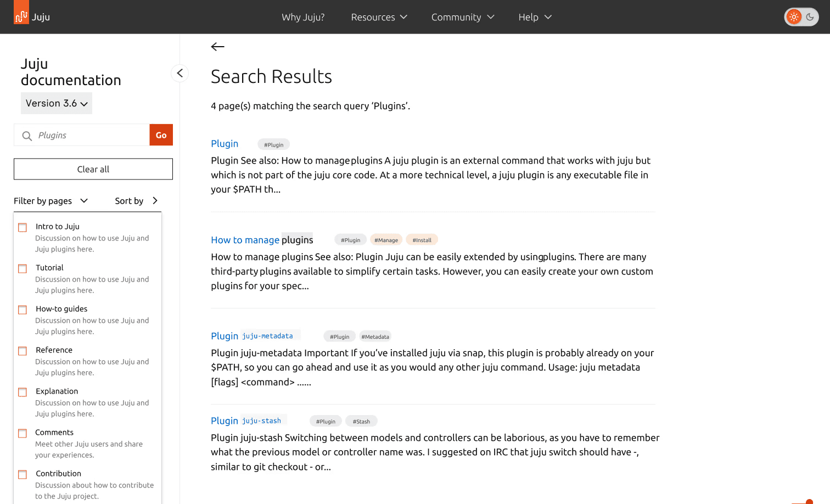Click the orange Go search button
The height and width of the screenshot is (504, 830).
click(161, 135)
